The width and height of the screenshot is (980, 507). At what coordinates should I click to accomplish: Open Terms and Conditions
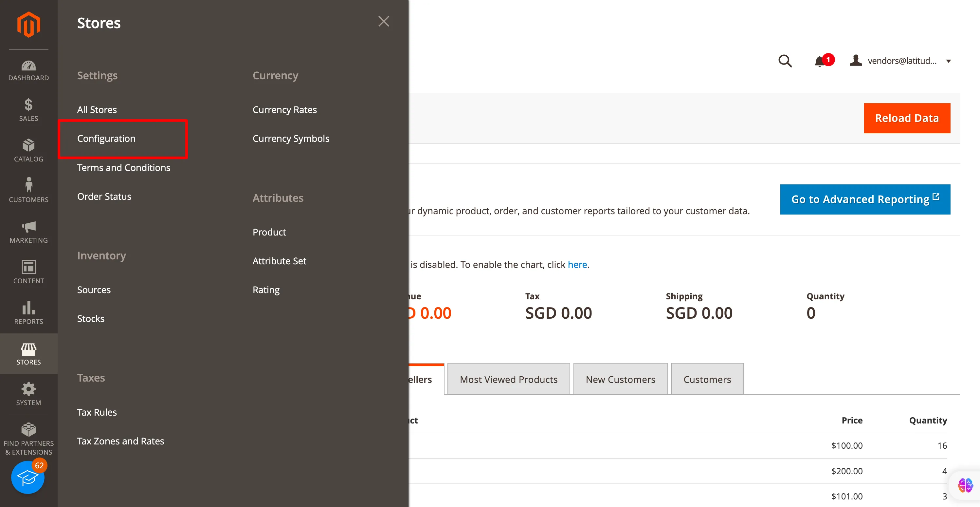click(x=124, y=167)
